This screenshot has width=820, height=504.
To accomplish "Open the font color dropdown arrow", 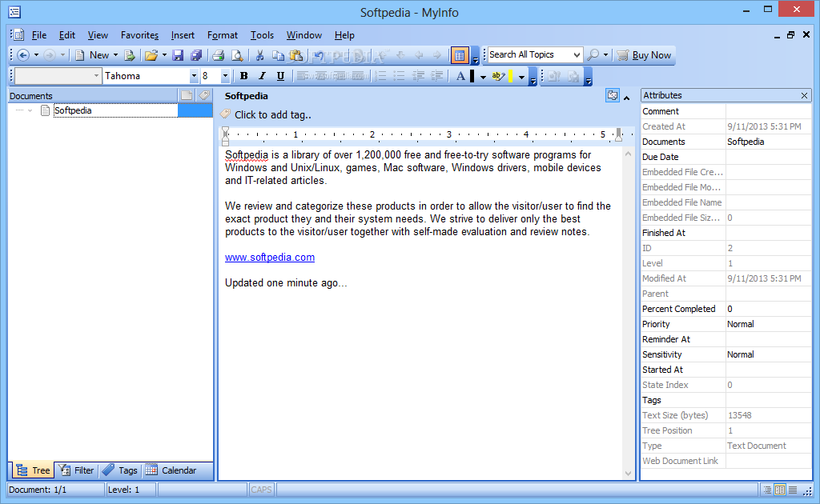I will coord(483,77).
